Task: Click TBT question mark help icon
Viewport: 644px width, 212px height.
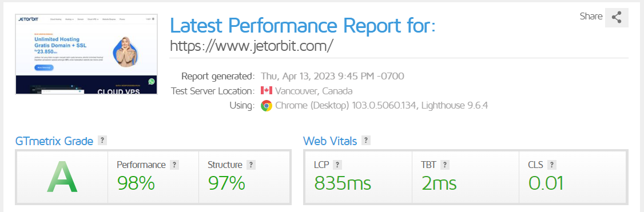Action: tap(445, 165)
